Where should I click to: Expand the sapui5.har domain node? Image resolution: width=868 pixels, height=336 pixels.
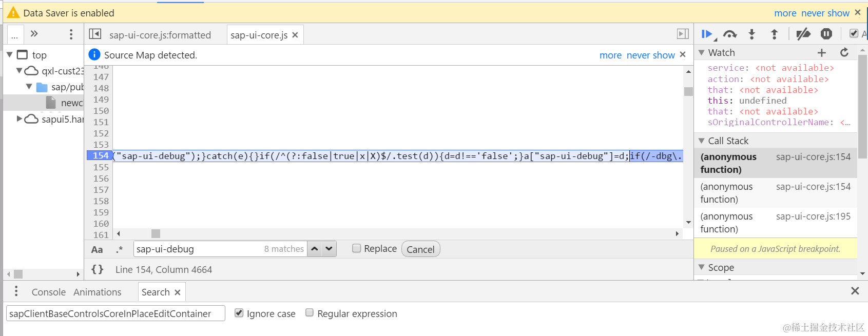20,118
